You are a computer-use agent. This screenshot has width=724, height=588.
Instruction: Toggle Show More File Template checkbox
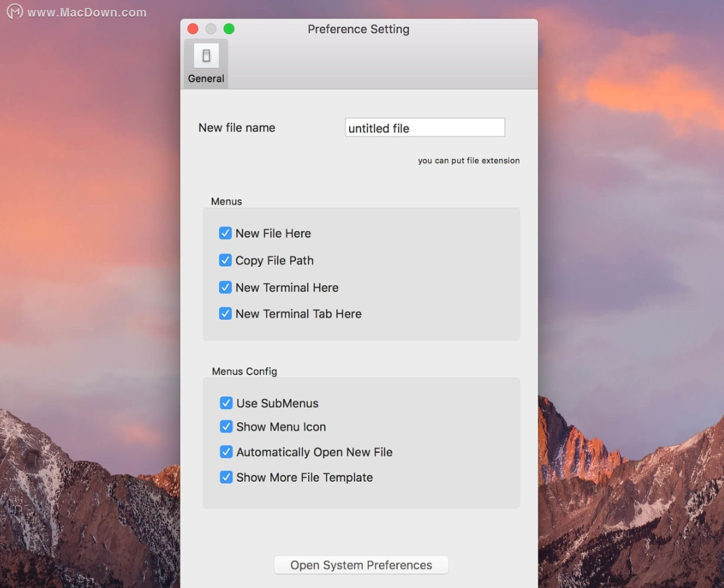(227, 477)
